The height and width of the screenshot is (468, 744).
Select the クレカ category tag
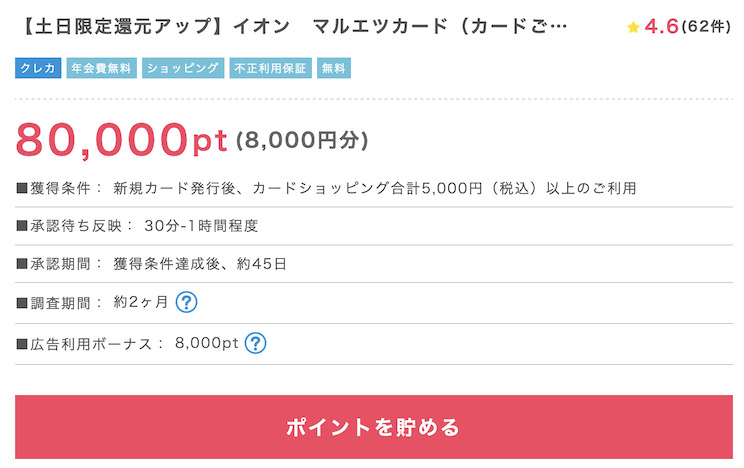[x=38, y=68]
